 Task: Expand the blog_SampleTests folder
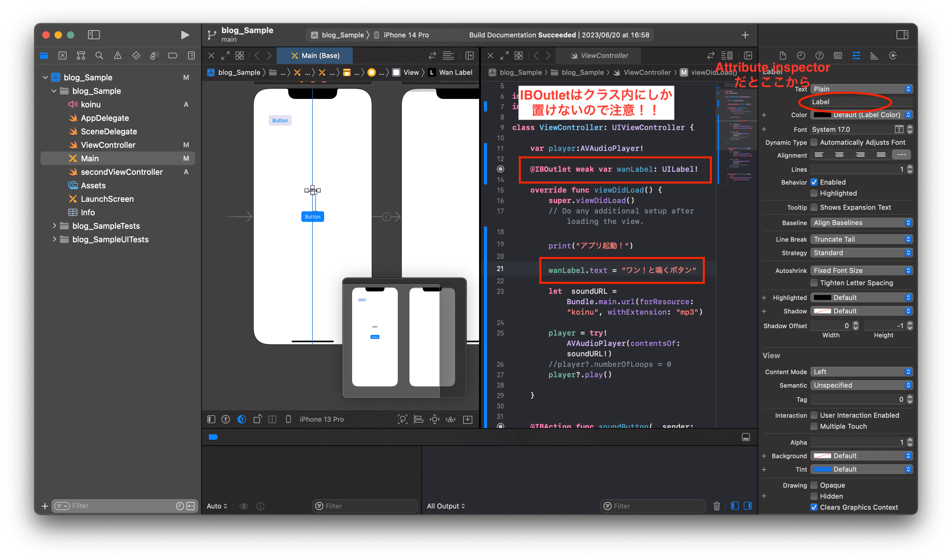(54, 226)
